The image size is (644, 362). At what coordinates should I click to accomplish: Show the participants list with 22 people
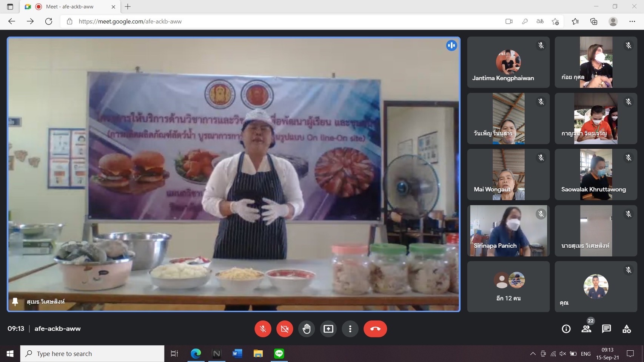(586, 329)
